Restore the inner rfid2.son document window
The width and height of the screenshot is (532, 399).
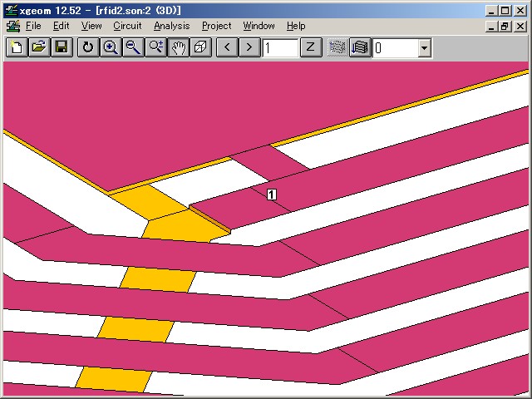pos(505,26)
